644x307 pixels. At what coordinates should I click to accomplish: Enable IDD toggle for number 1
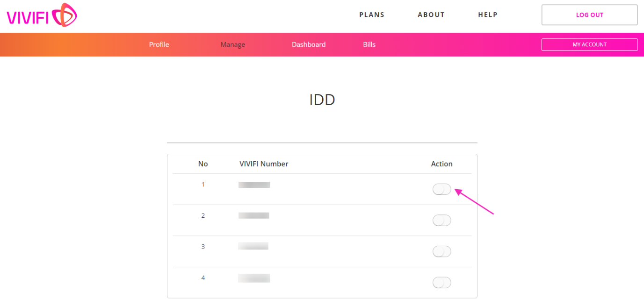point(442,189)
